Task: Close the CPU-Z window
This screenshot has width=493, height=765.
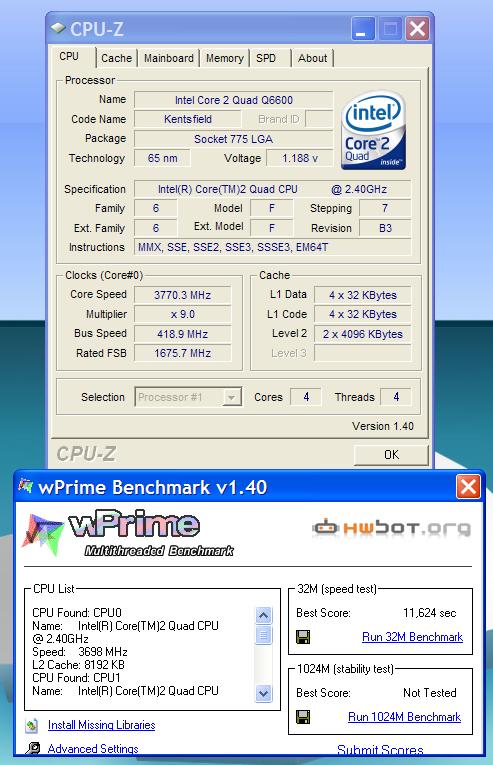Action: pos(417,29)
